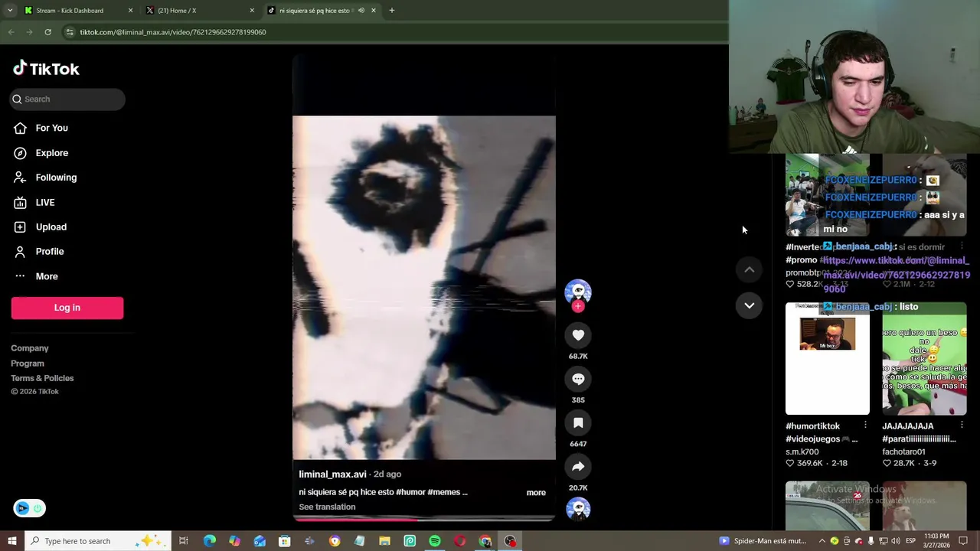Open the Upload page
Screen dimensions: 980x551
[51, 227]
